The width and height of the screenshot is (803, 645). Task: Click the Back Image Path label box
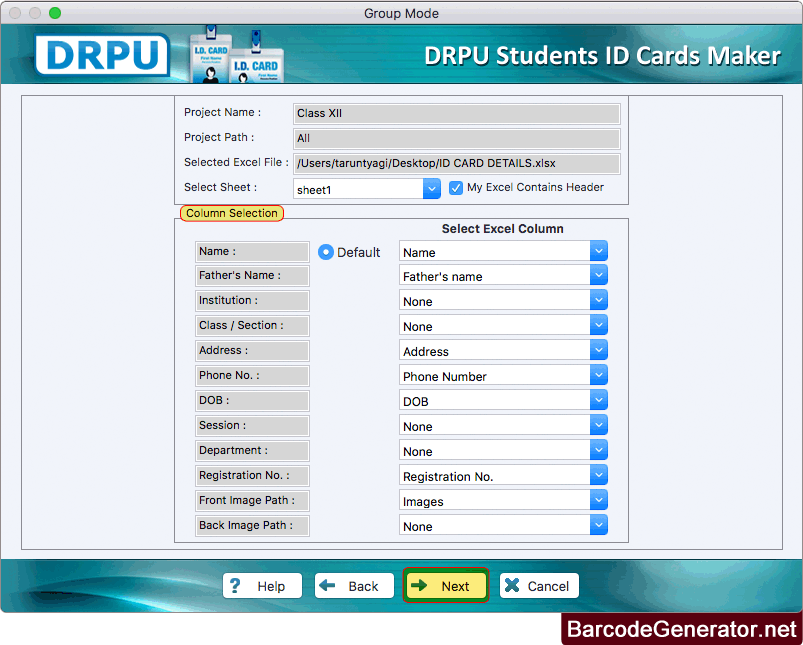[x=252, y=526]
